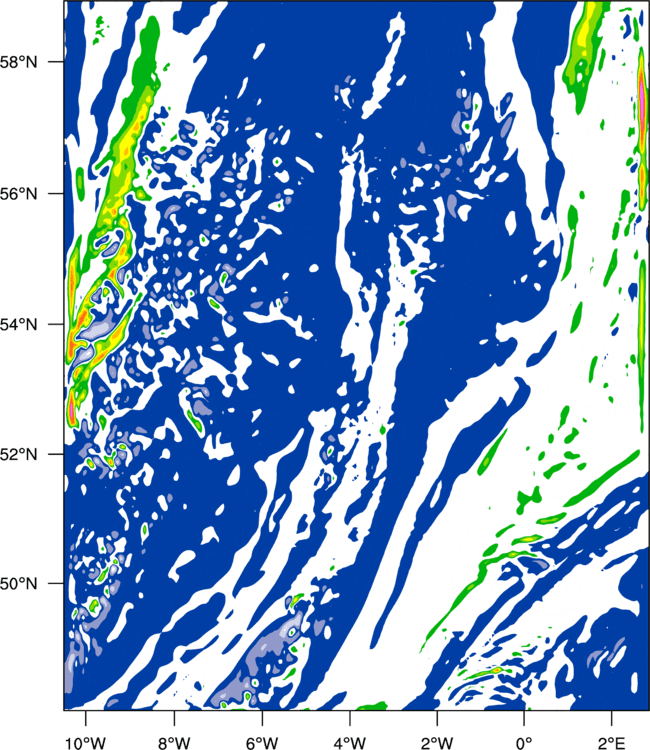Click the 0° longitude label

click(524, 743)
